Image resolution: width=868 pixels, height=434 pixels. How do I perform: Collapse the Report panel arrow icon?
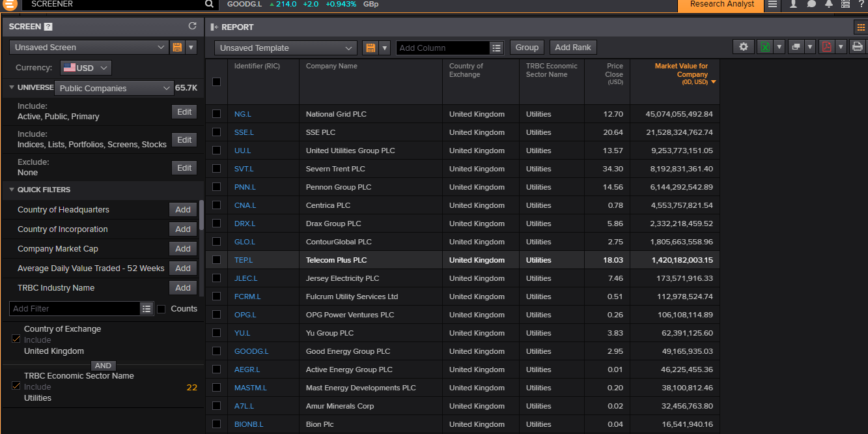214,27
